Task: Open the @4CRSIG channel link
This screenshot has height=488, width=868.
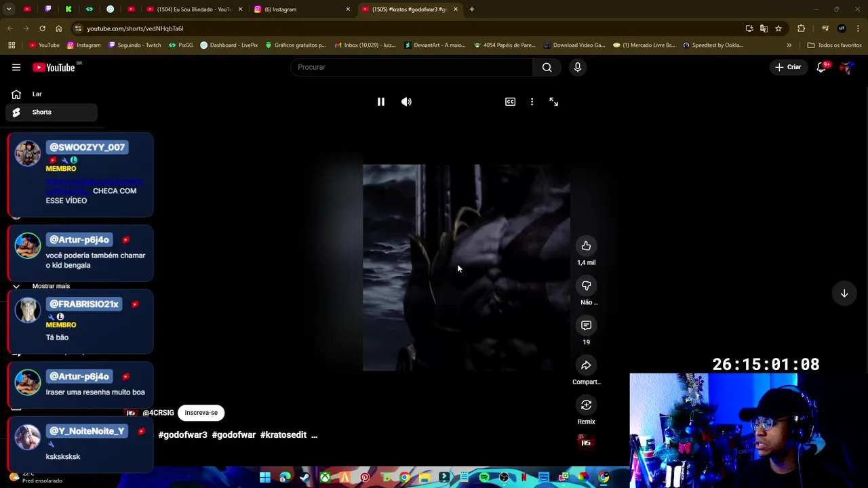Action: pos(158,413)
